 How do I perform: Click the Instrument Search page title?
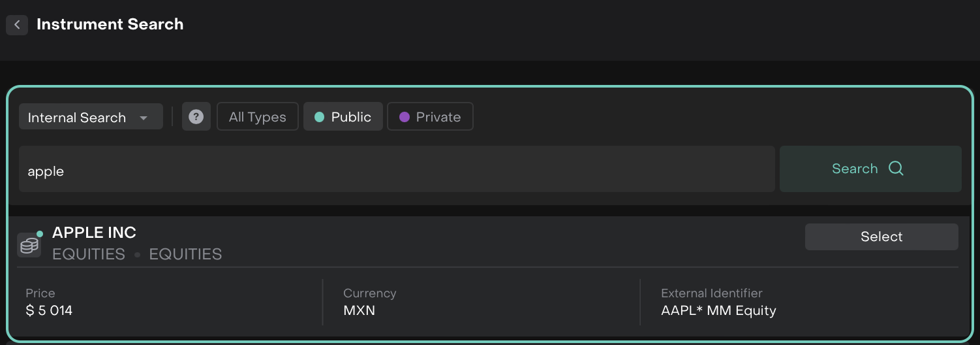[x=110, y=25]
